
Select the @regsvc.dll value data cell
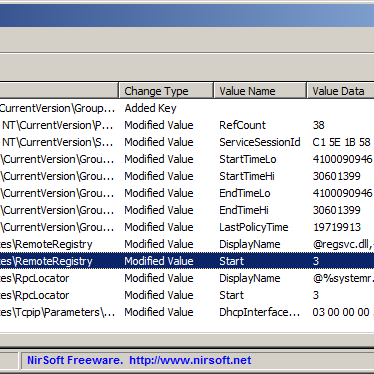click(x=343, y=244)
